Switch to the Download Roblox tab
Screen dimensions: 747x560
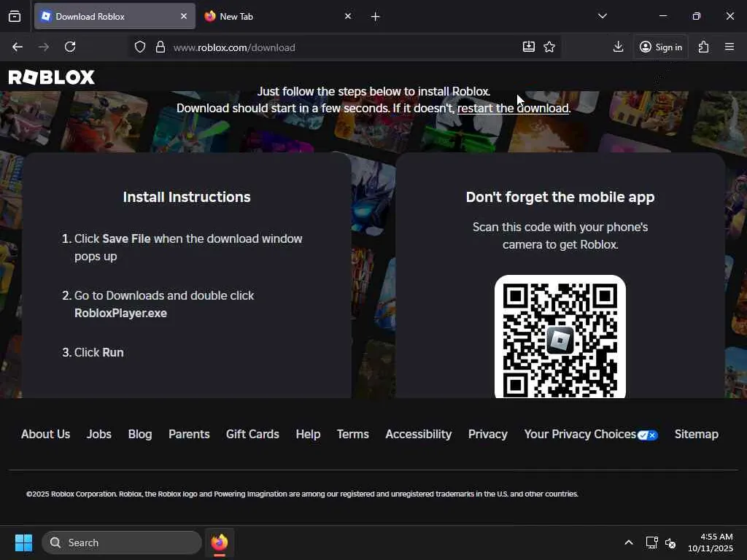[115, 16]
